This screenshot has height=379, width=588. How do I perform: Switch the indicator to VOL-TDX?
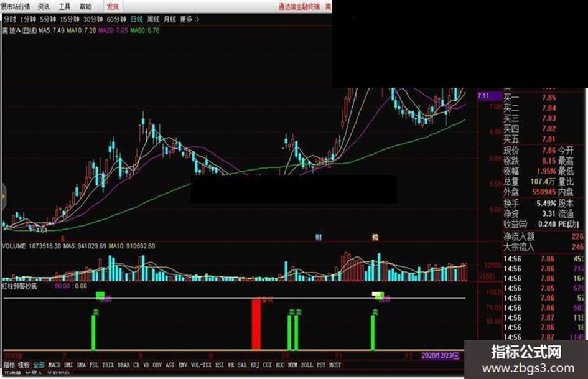[202, 365]
